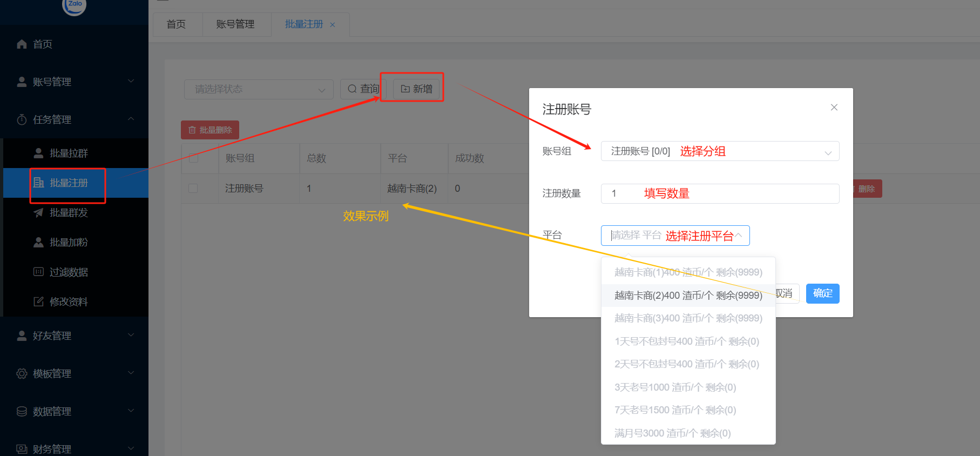The image size is (980, 456).
Task: Click the blue 确定 confirm button
Action: pyautogui.click(x=822, y=293)
